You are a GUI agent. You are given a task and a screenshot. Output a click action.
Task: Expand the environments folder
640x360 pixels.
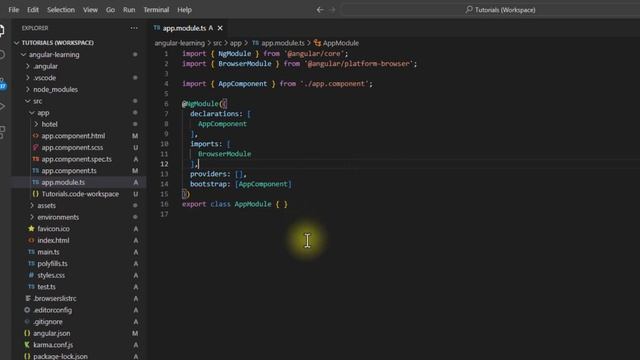pyautogui.click(x=58, y=217)
